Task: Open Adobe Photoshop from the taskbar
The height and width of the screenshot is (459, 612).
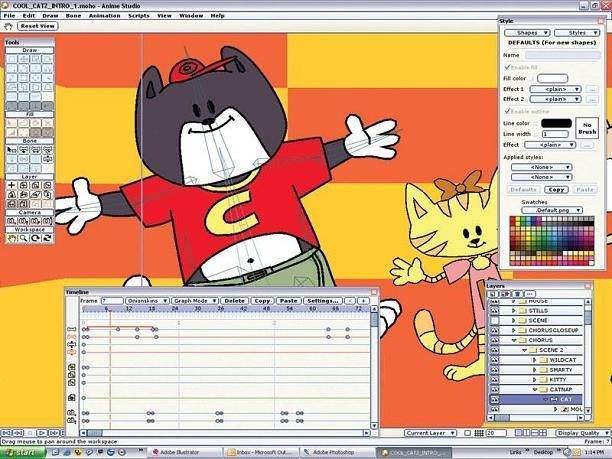Action: [337, 452]
